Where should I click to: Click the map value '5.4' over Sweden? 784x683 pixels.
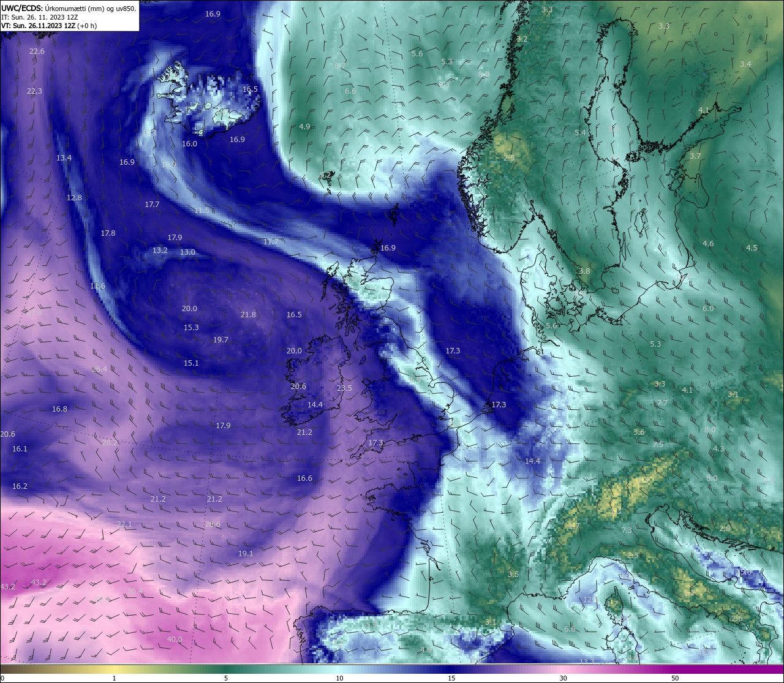[x=580, y=133]
